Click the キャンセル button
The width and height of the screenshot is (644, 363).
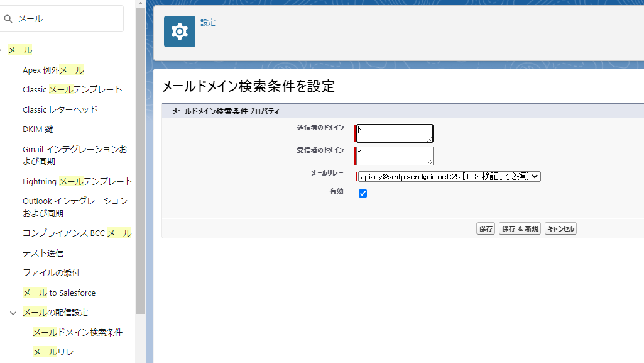(560, 228)
